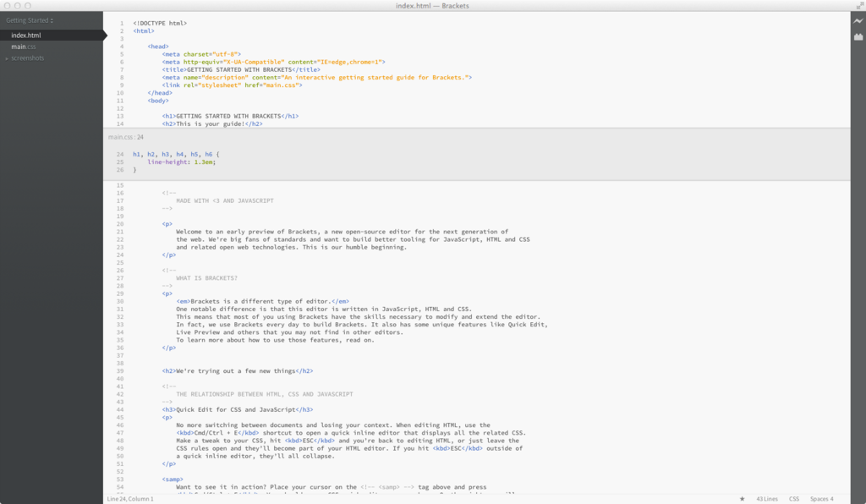This screenshot has width=866, height=504.
Task: Open main.css from the sidebar
Action: (x=23, y=47)
